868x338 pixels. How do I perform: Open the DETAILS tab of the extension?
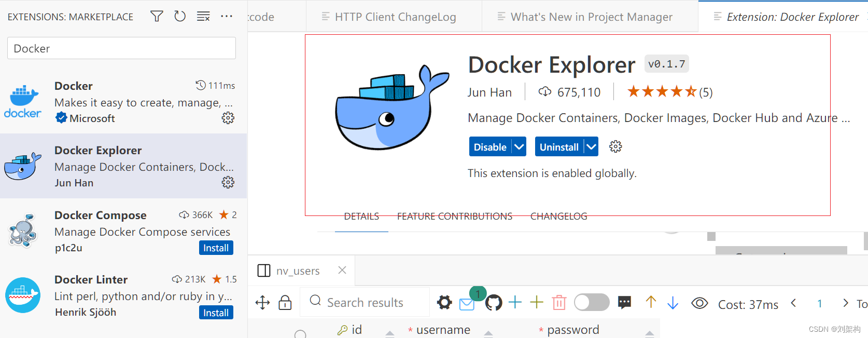[361, 217]
